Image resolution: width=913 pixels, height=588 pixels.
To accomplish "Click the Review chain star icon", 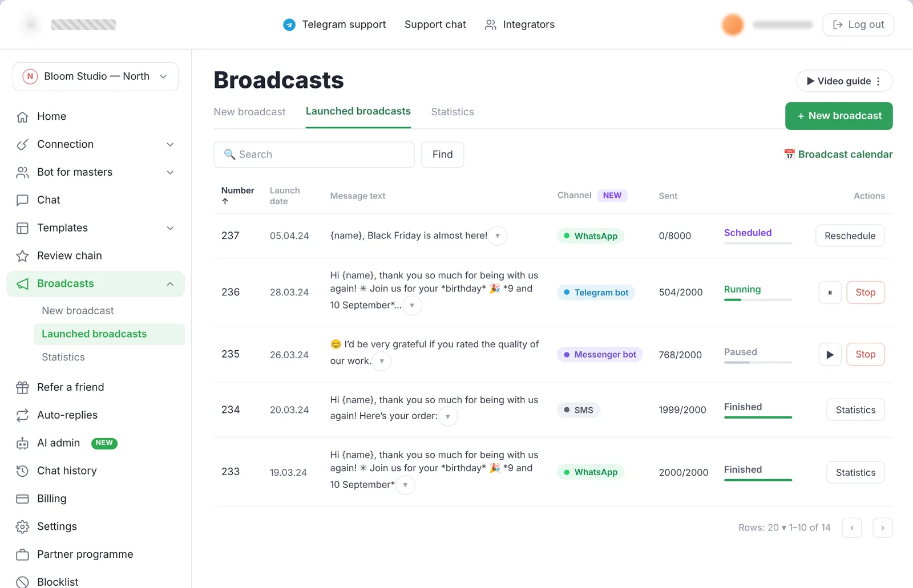I will pos(22,256).
